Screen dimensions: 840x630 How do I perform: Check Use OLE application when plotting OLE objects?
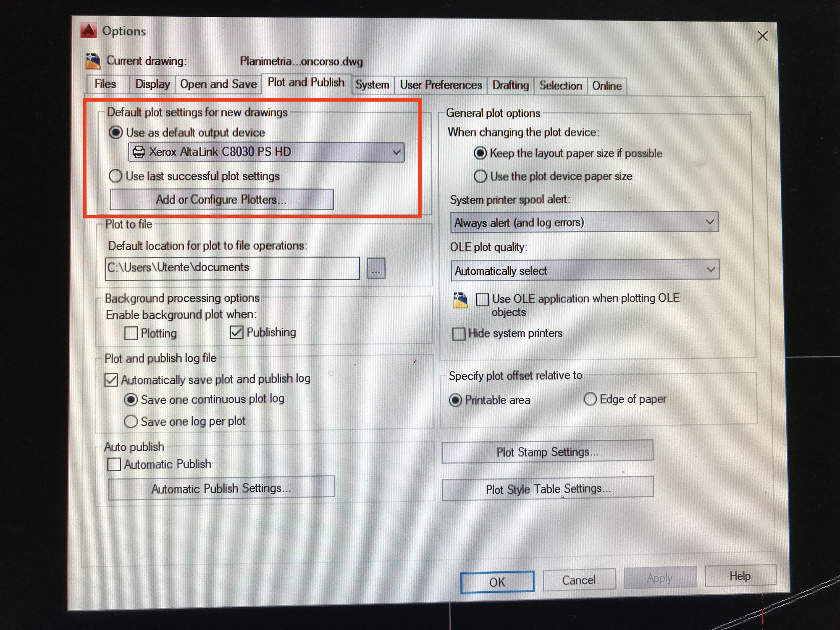tap(483, 299)
